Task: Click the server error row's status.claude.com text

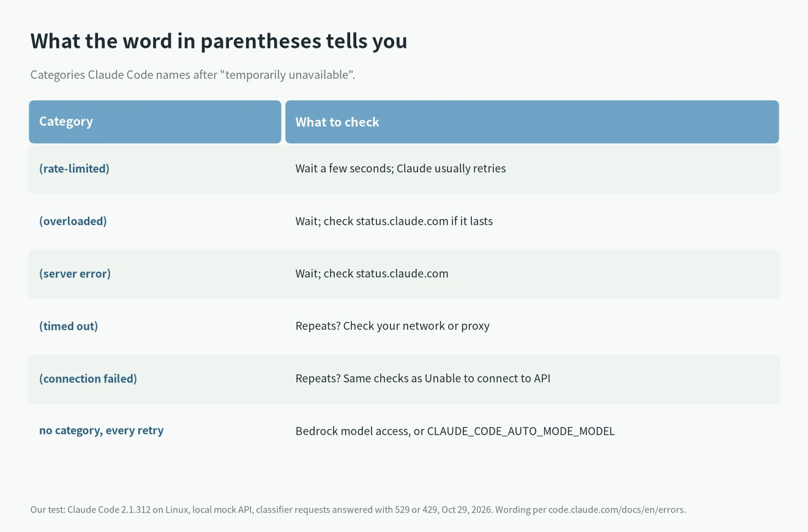Action: (402, 274)
